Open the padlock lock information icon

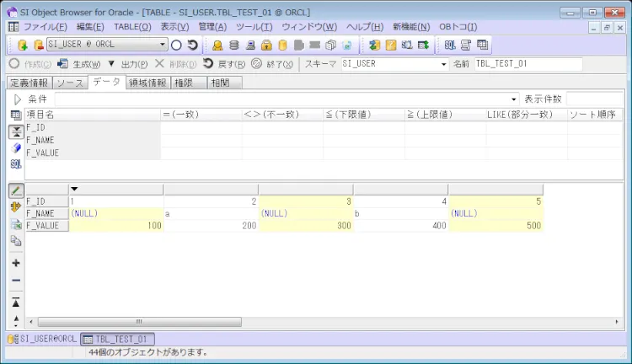[x=266, y=45]
